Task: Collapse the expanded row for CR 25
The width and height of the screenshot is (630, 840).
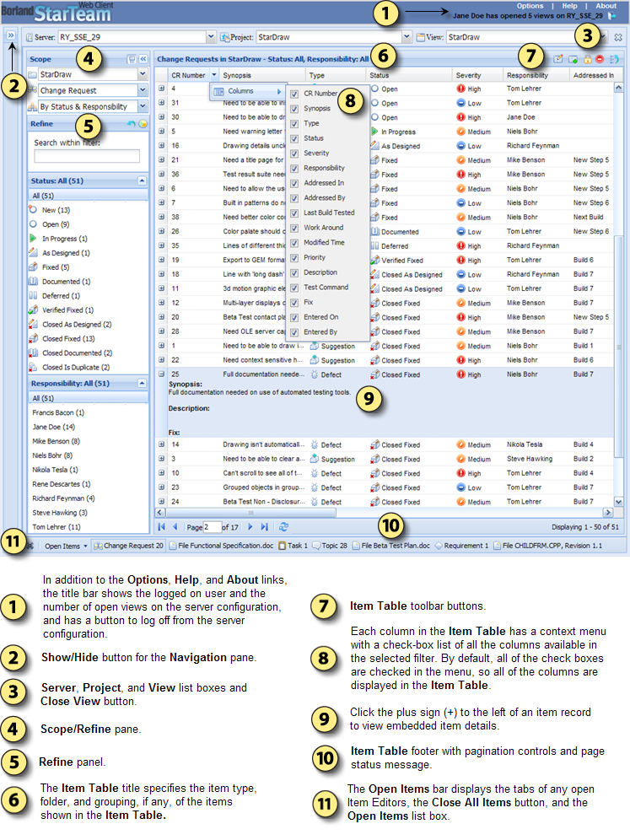Action: [161, 374]
